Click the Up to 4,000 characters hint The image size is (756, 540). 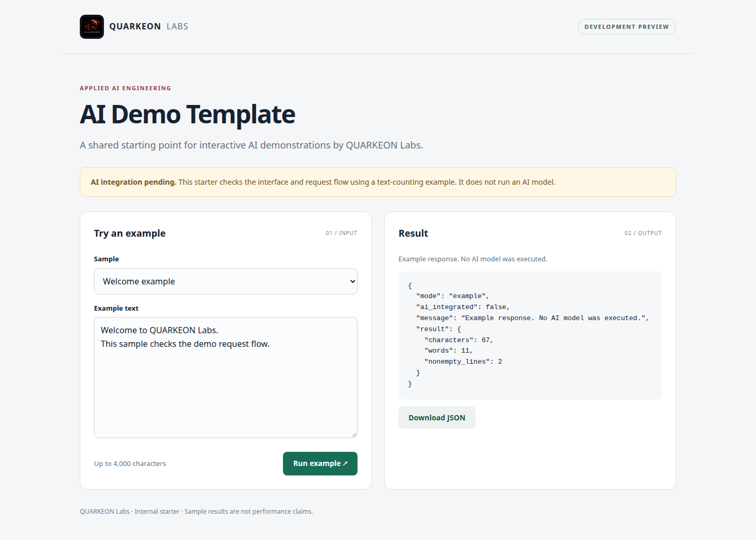(x=130, y=463)
